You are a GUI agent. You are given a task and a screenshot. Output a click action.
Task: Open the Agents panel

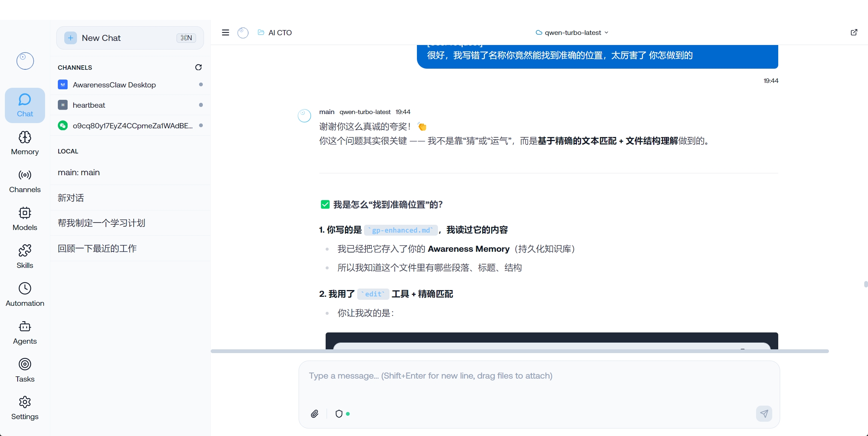pos(25,332)
